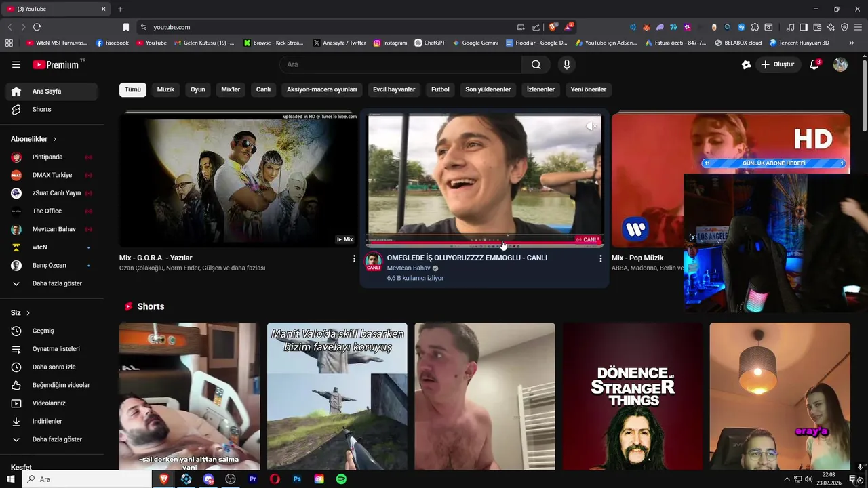Image resolution: width=868 pixels, height=488 pixels.
Task: Open the browser main menu
Action: pos(858,27)
